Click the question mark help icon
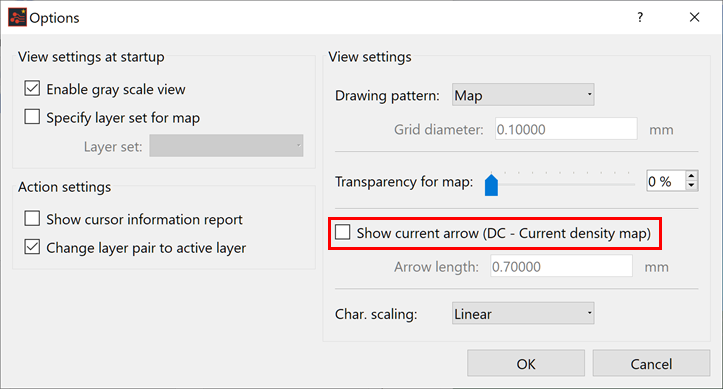Image resolution: width=723 pixels, height=389 pixels. point(640,18)
